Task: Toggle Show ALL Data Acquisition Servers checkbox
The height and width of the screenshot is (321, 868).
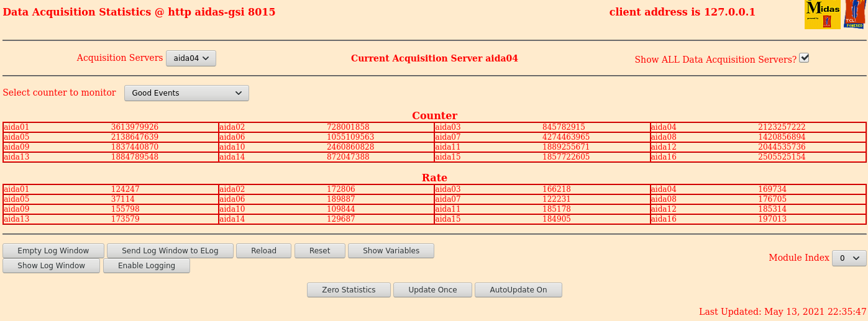Action: tap(804, 58)
